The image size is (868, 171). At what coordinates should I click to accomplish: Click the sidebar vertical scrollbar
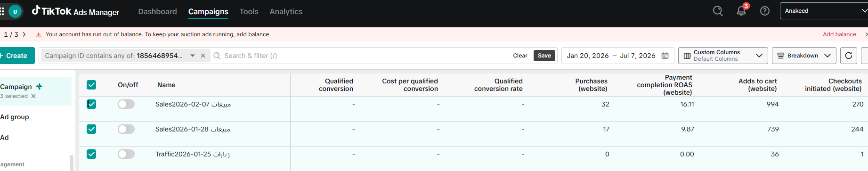pos(71,163)
